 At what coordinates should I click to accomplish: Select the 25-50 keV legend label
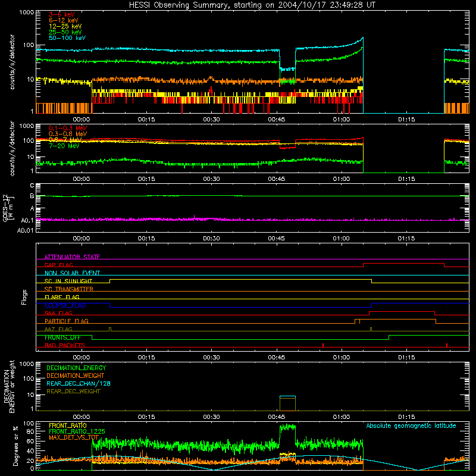coord(65,32)
